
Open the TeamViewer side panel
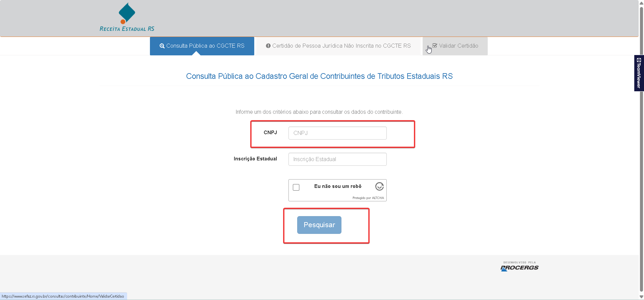coord(639,73)
